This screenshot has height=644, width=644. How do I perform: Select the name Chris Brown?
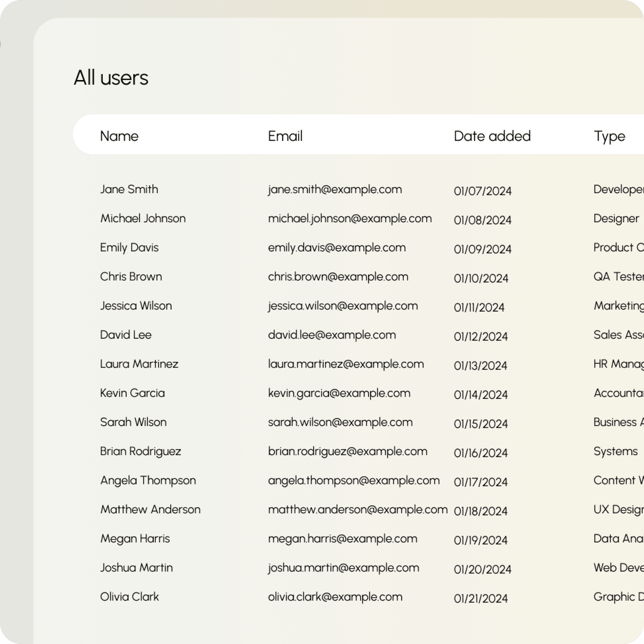(x=131, y=277)
